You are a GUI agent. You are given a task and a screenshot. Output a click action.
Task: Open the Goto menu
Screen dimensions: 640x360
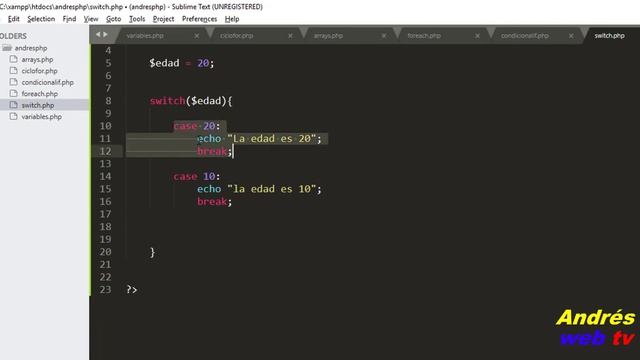pos(113,19)
